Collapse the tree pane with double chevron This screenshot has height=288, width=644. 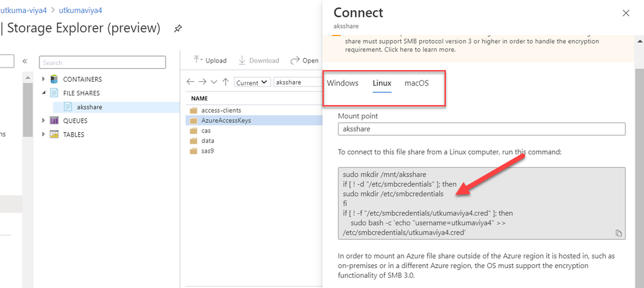click(x=25, y=62)
